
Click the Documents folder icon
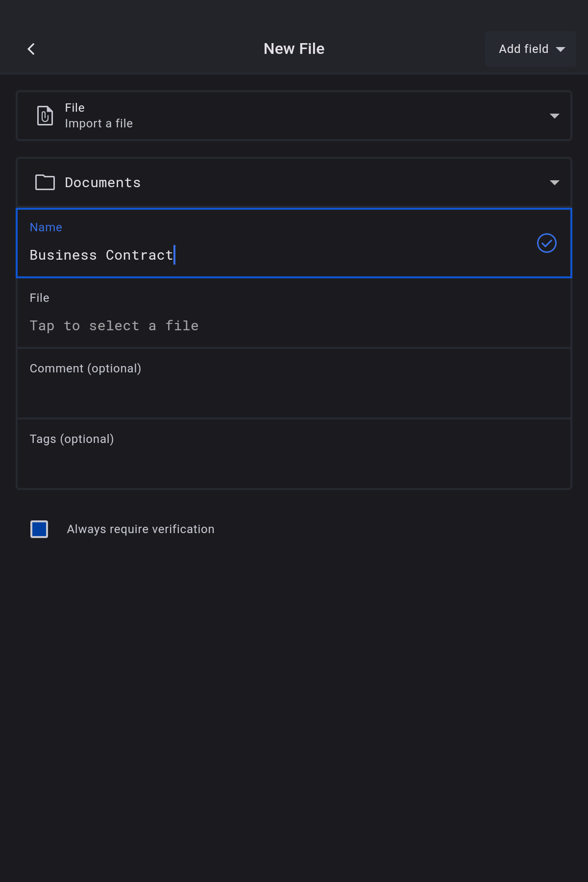tap(45, 182)
